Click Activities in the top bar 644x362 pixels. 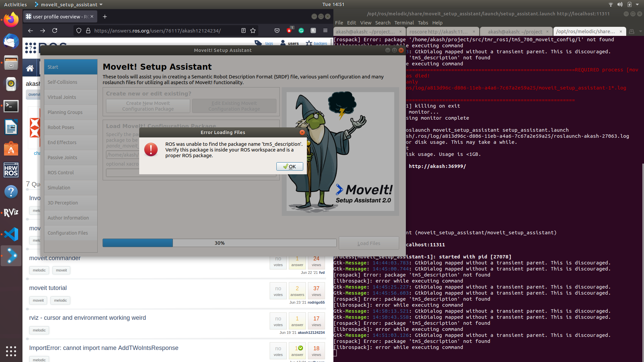click(x=15, y=4)
